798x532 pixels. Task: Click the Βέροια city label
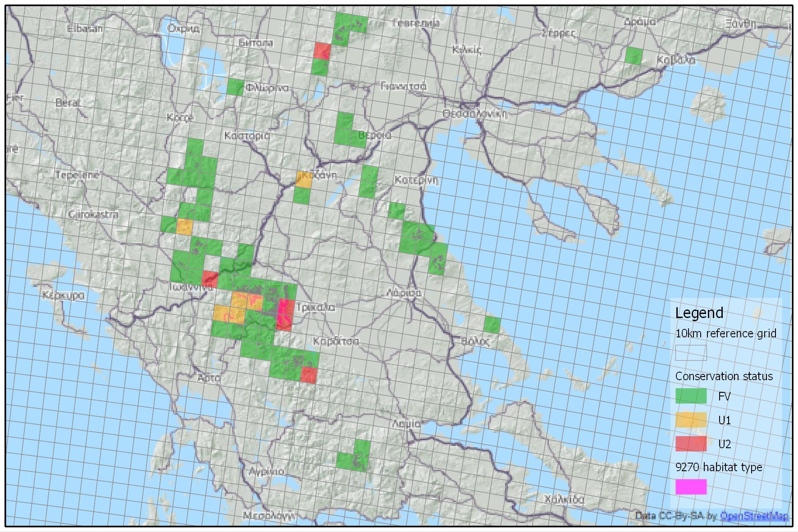click(x=374, y=135)
